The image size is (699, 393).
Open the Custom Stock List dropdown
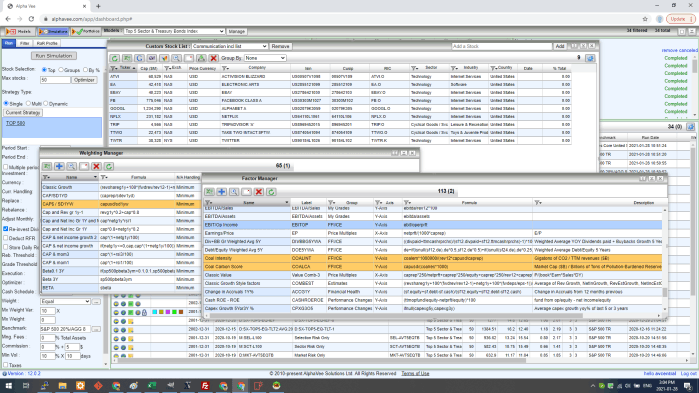[x=230, y=46]
